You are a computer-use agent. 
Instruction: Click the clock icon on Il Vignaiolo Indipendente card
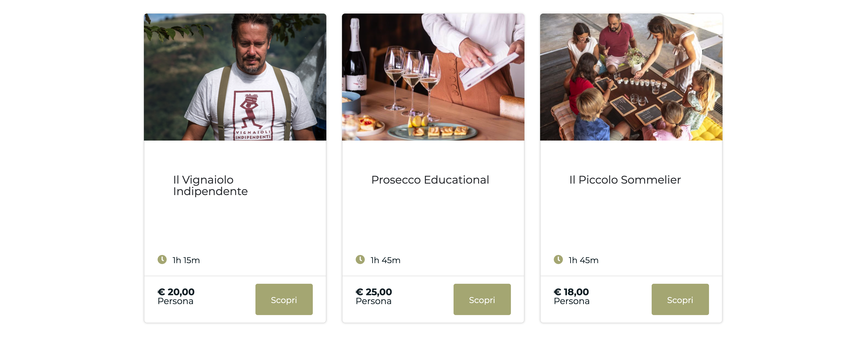pos(162,259)
